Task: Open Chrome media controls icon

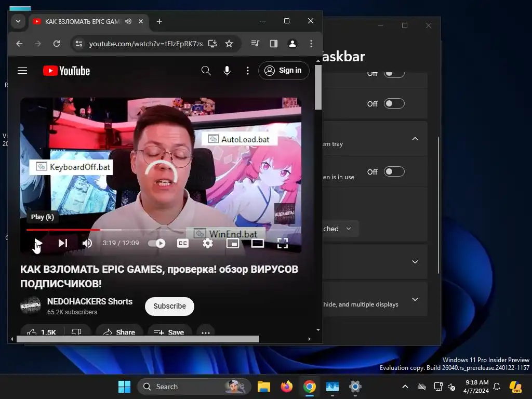Action: point(255,44)
